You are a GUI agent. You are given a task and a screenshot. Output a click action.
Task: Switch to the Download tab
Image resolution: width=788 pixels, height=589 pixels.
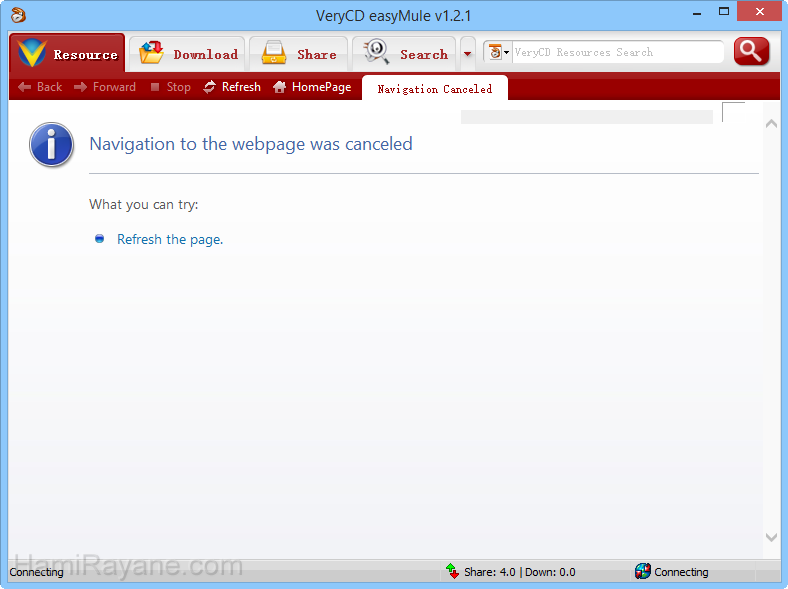[x=187, y=54]
